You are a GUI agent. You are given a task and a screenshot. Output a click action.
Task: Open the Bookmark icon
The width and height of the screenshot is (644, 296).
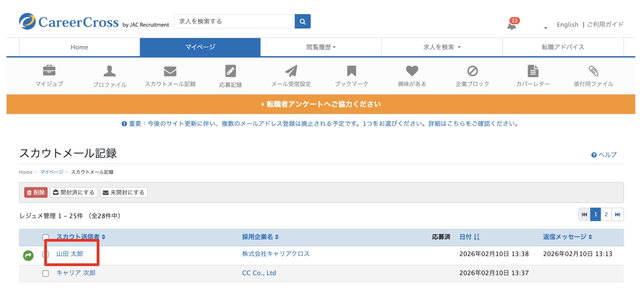point(351,71)
